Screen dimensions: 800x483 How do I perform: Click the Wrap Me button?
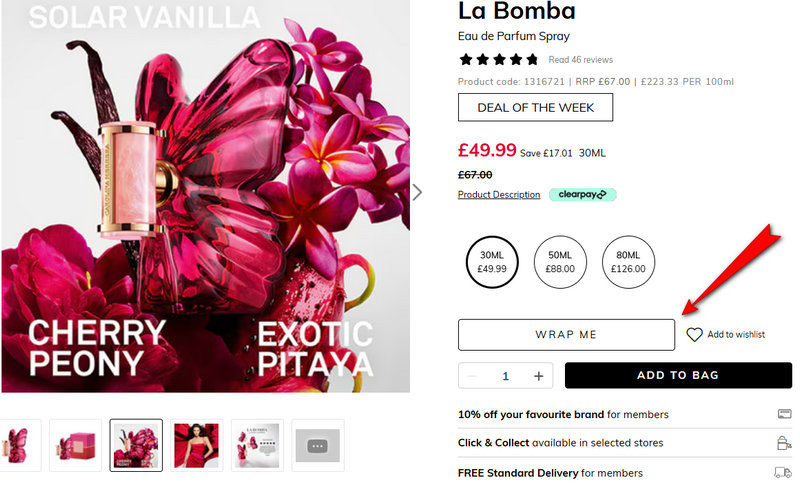pyautogui.click(x=566, y=335)
